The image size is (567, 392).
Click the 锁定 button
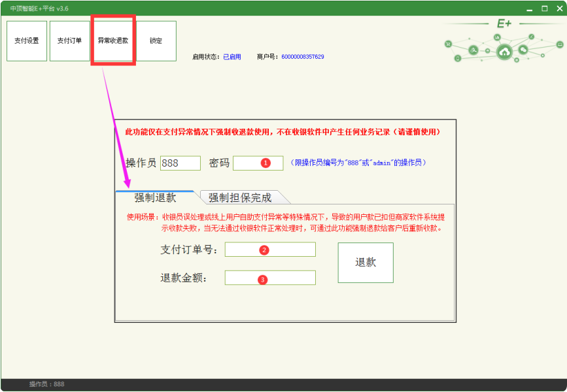click(156, 41)
